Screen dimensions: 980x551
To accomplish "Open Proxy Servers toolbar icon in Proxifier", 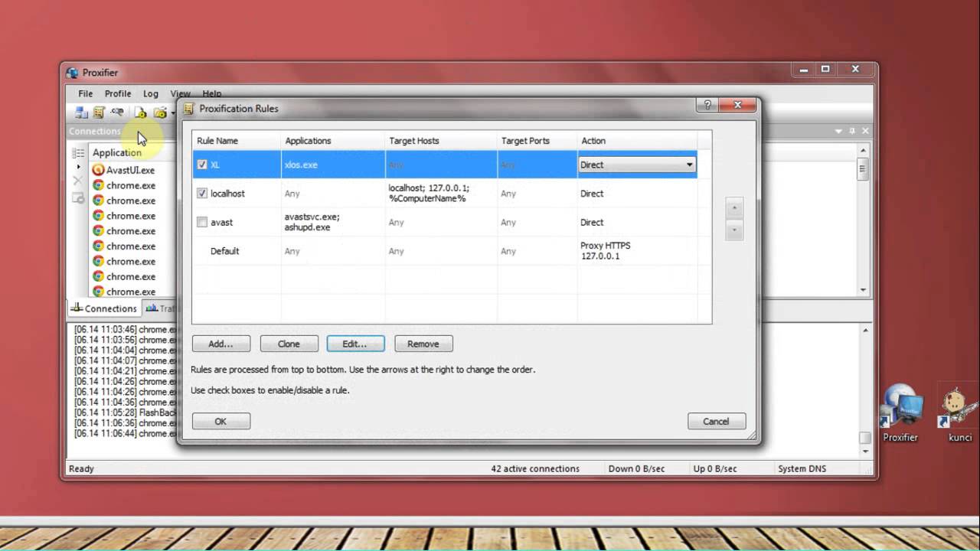I will (x=80, y=112).
